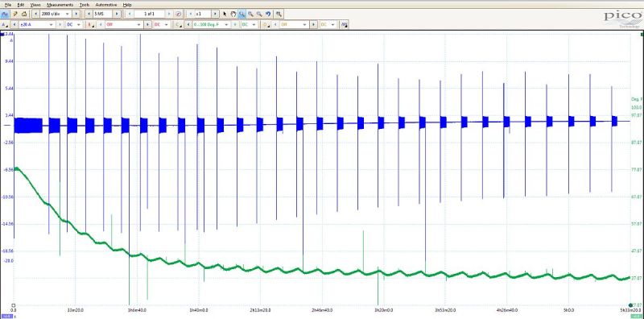Open Channel B DC coupling dropdown

161,25
